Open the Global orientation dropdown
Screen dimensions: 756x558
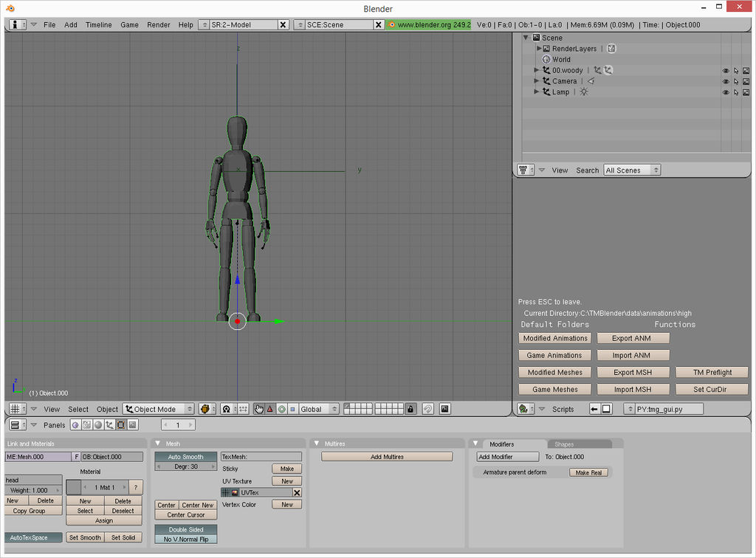click(x=319, y=409)
